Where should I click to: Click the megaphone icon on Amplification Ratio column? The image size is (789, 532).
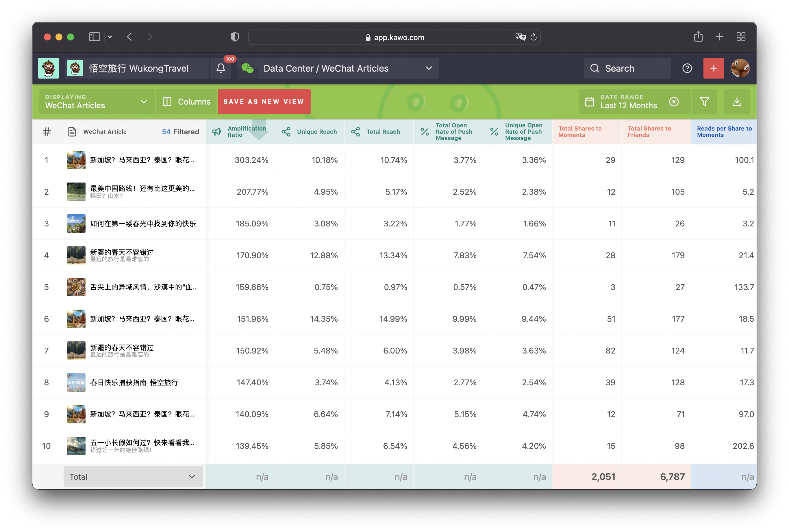click(217, 132)
